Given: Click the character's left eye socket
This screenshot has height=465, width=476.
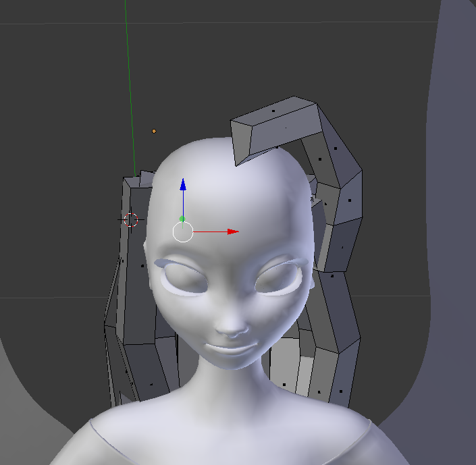Looking at the screenshot, I should pyautogui.click(x=184, y=279).
